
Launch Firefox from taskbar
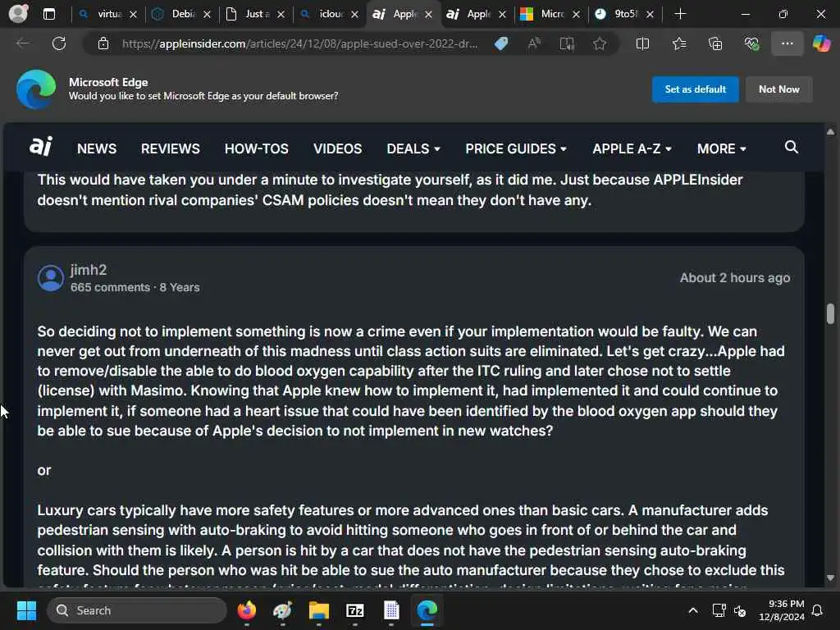(x=246, y=610)
